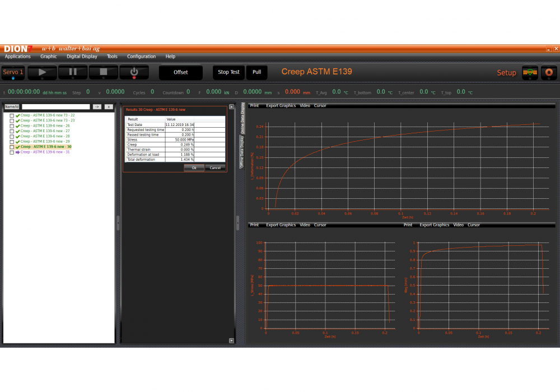Click the Name/Id search input field
560x392 pixels.
tap(55, 107)
